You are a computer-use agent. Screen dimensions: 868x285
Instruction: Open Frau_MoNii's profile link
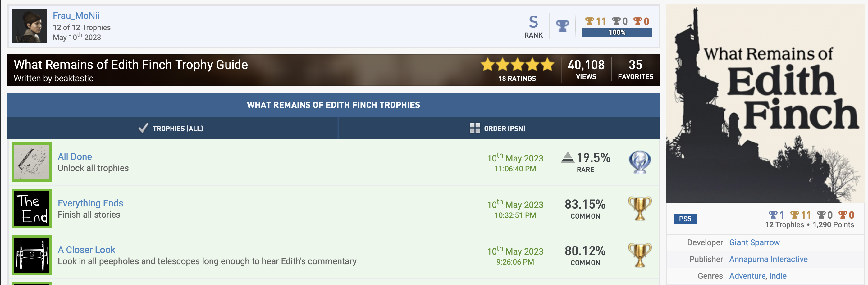(x=76, y=16)
